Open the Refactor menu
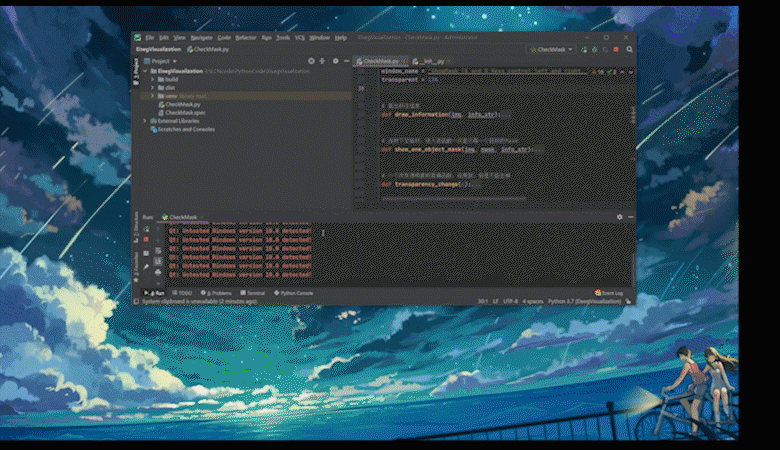 [x=245, y=37]
